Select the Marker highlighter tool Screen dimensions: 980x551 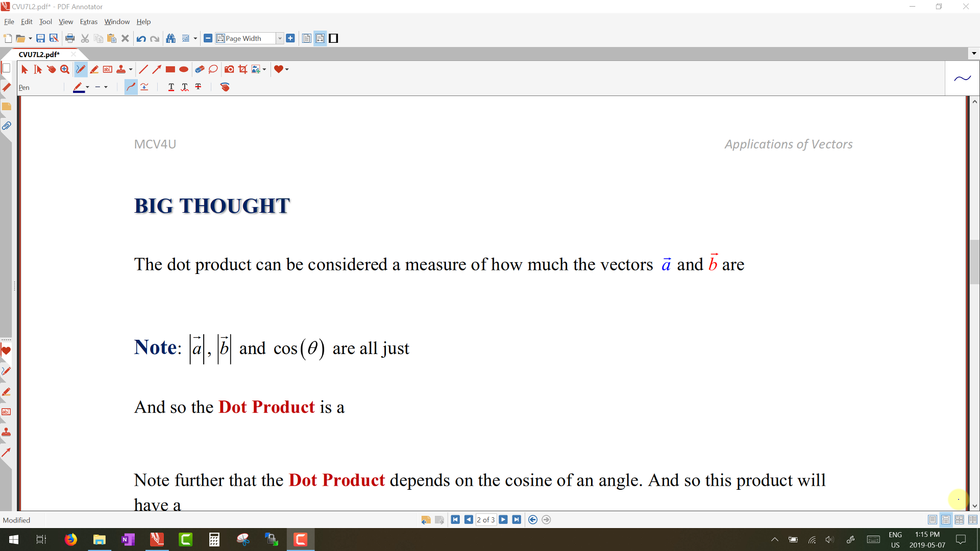tap(94, 69)
